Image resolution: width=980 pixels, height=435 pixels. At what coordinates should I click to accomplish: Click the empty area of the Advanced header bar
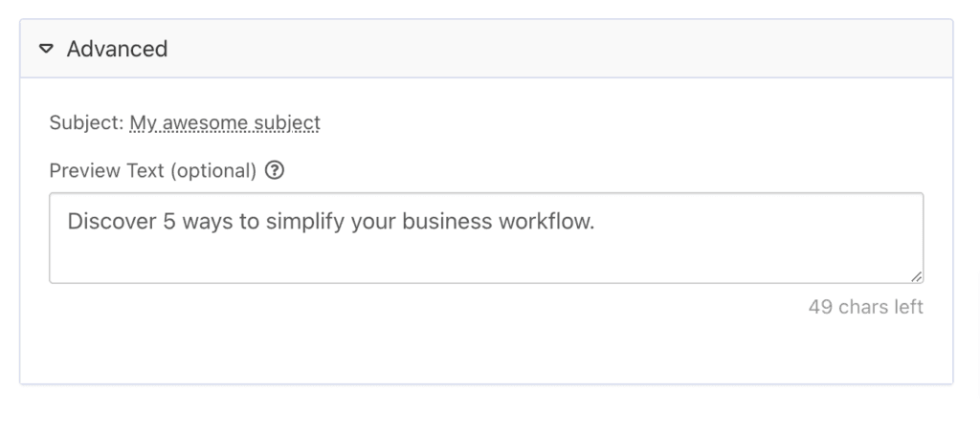click(574, 49)
